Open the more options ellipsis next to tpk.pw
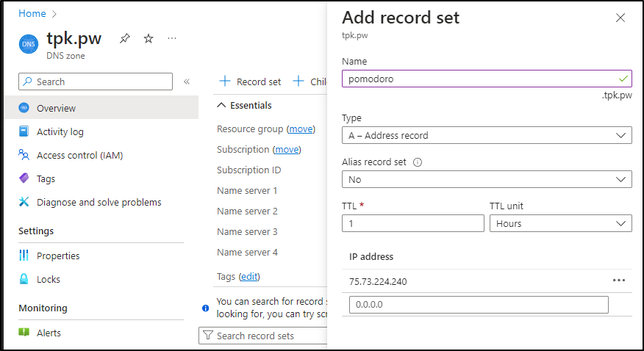Screen dimensions: 644x351 pyautogui.click(x=172, y=38)
